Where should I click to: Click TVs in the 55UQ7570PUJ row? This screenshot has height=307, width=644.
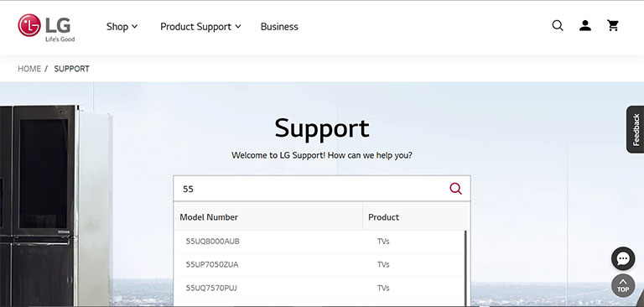pos(383,288)
